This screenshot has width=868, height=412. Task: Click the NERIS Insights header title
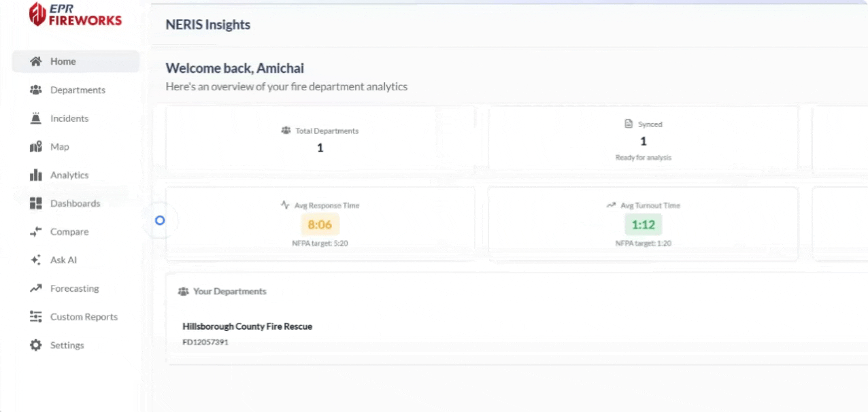[x=208, y=25]
